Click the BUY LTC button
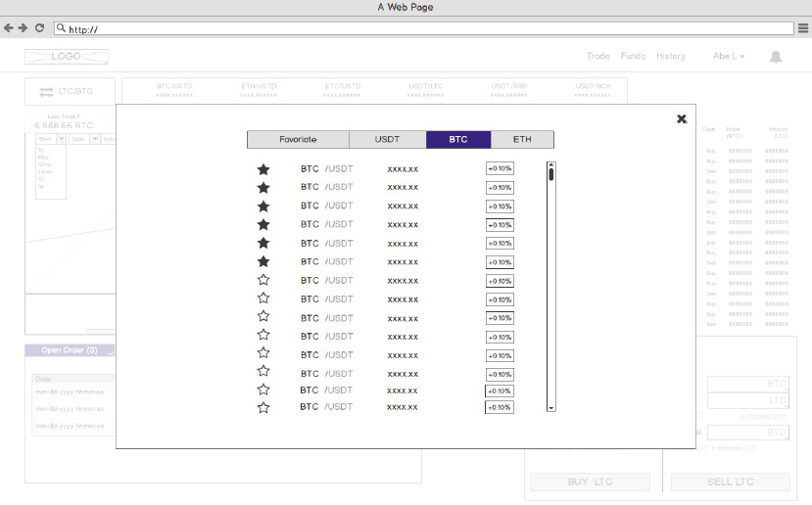This screenshot has width=812, height=505. click(590, 482)
